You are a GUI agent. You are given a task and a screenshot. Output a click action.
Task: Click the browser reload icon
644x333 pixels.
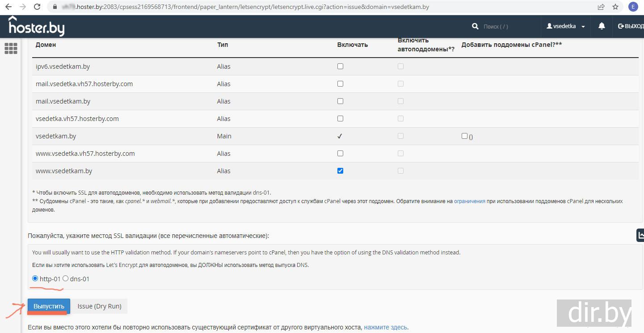37,7
